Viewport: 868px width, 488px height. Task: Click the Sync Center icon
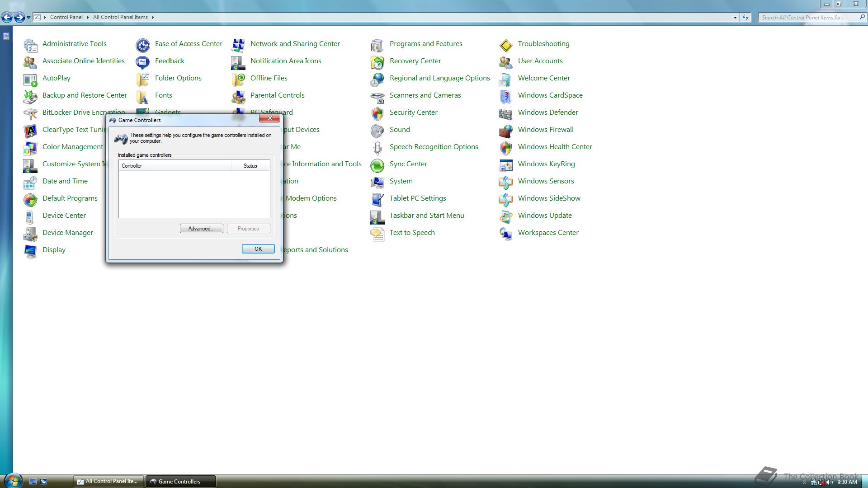pyautogui.click(x=377, y=165)
